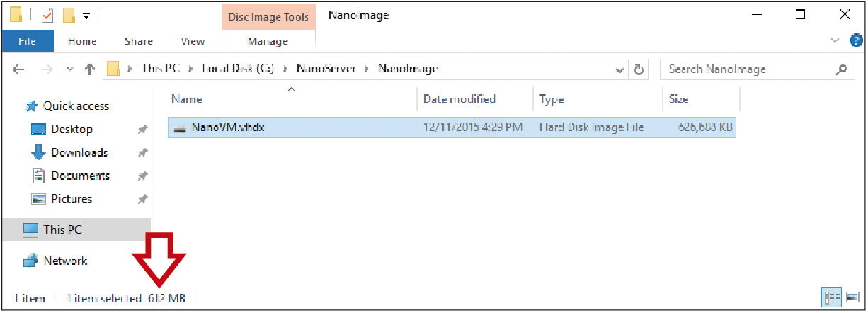This screenshot has width=868, height=313.
Task: Open Customize Quick Access Toolbar dropdown
Action: (x=86, y=15)
